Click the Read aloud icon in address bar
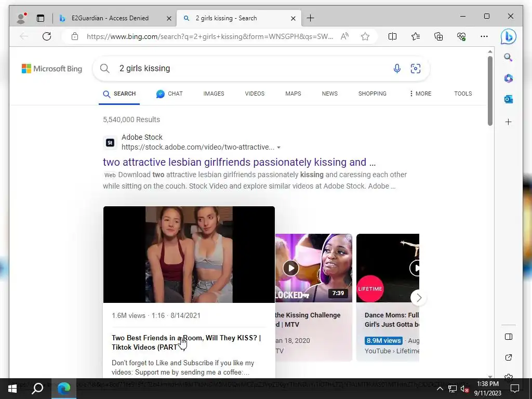 point(344,36)
